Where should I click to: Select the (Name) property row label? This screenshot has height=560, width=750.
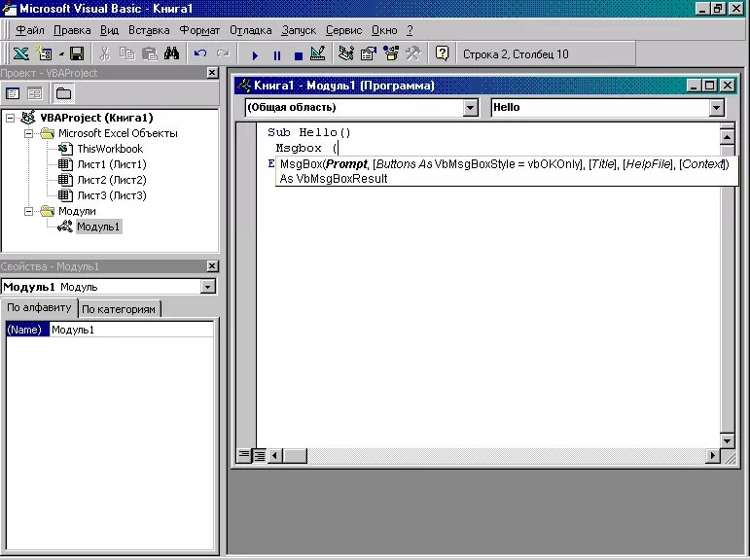tap(27, 330)
